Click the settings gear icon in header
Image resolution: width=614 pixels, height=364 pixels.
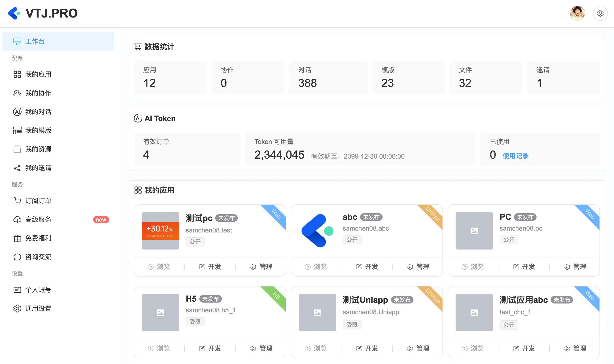[600, 13]
